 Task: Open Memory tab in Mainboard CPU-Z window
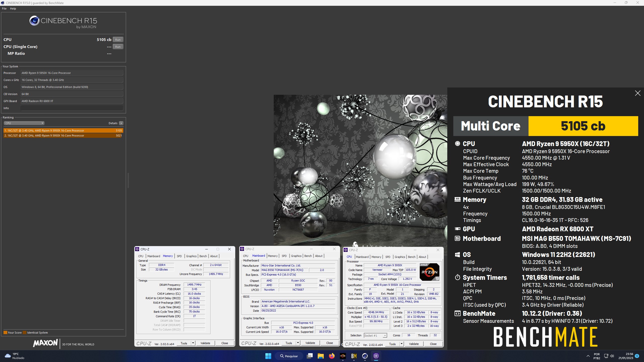273,256
